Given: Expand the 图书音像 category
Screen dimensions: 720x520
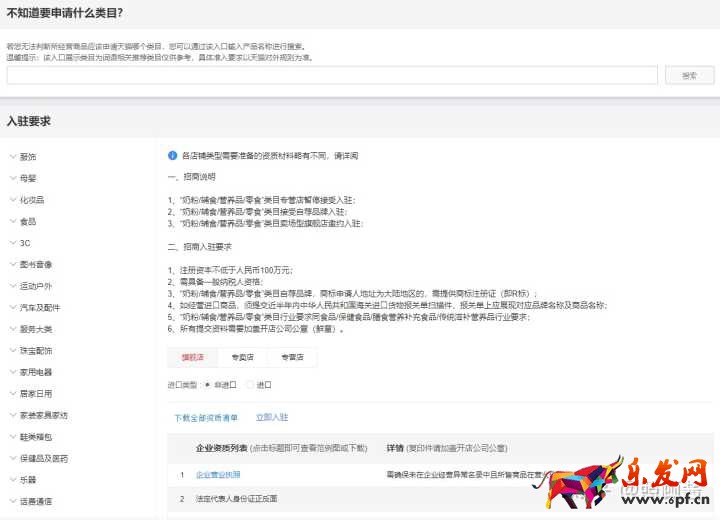Looking at the screenshot, I should pos(36,264).
